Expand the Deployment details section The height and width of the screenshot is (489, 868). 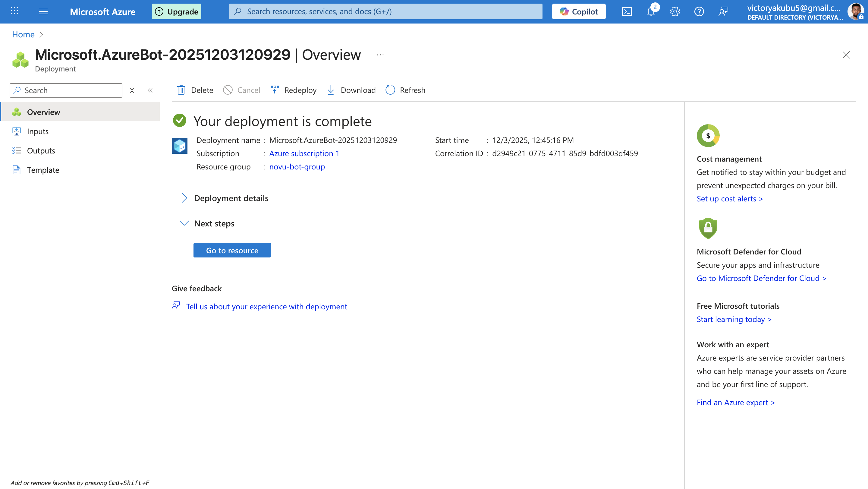pos(184,198)
